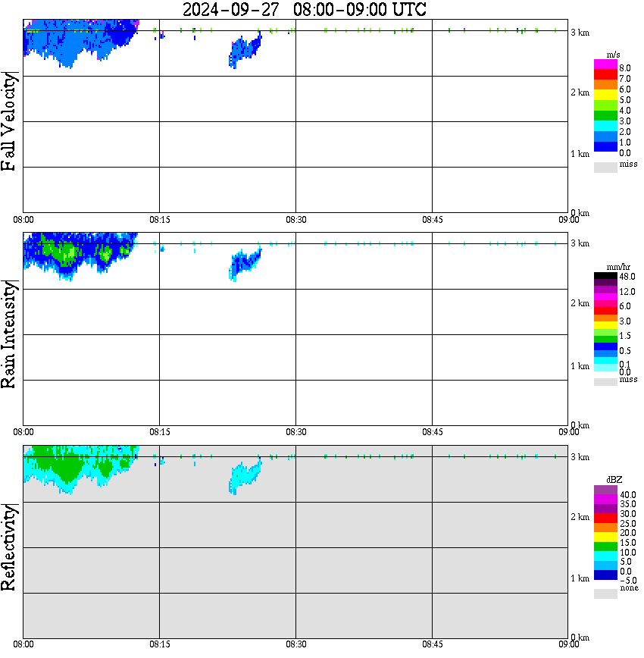Select the Rain Intensity axis label

click(x=9, y=334)
